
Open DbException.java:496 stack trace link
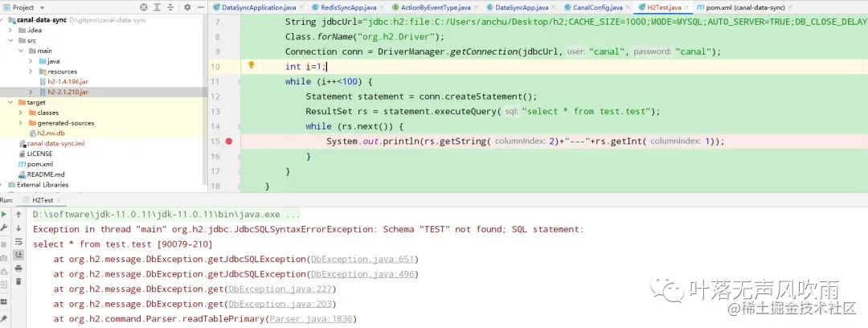click(362, 274)
